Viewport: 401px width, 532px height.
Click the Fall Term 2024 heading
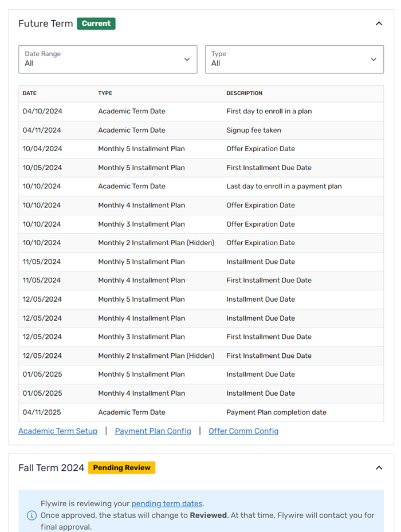tap(51, 468)
